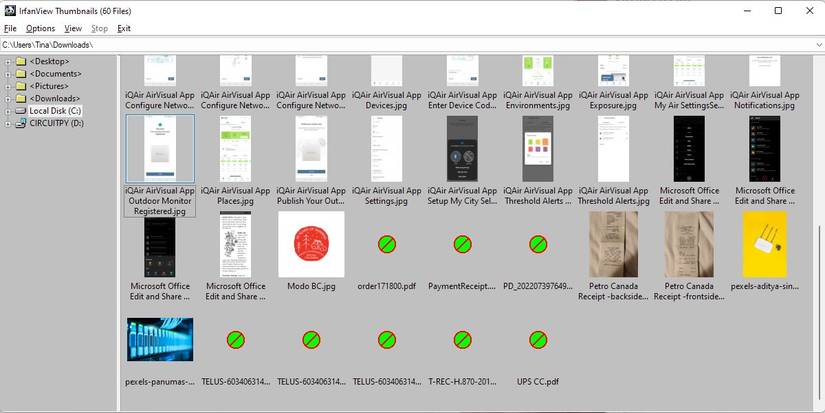This screenshot has width=825, height=413.
Task: Select the no-preview icon for PD_202207397649 file
Action: tap(538, 245)
